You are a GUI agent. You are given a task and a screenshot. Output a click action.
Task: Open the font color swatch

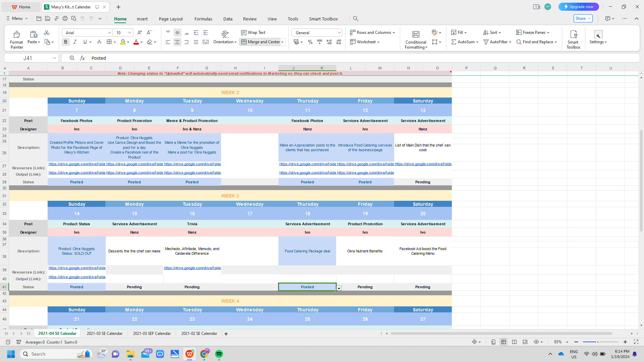click(x=136, y=42)
